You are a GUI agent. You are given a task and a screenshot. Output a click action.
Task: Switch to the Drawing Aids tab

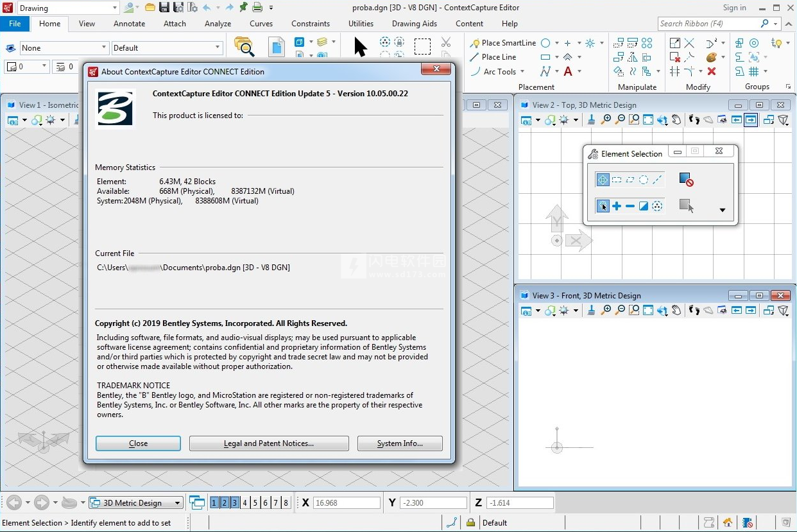(x=415, y=24)
